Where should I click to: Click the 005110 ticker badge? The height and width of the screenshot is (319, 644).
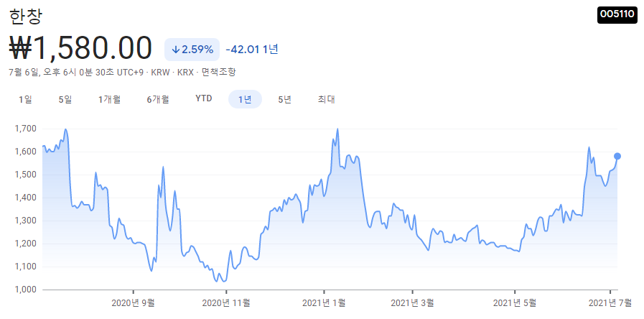click(x=617, y=14)
